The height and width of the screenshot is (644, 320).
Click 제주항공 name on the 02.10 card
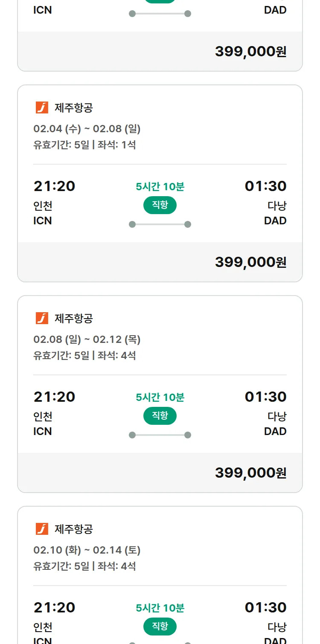tap(74, 529)
